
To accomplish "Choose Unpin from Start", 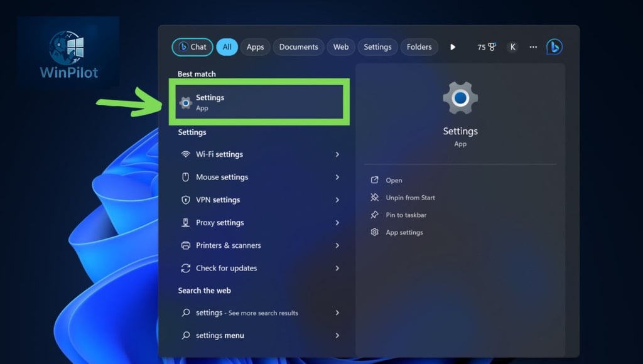I will tap(410, 198).
